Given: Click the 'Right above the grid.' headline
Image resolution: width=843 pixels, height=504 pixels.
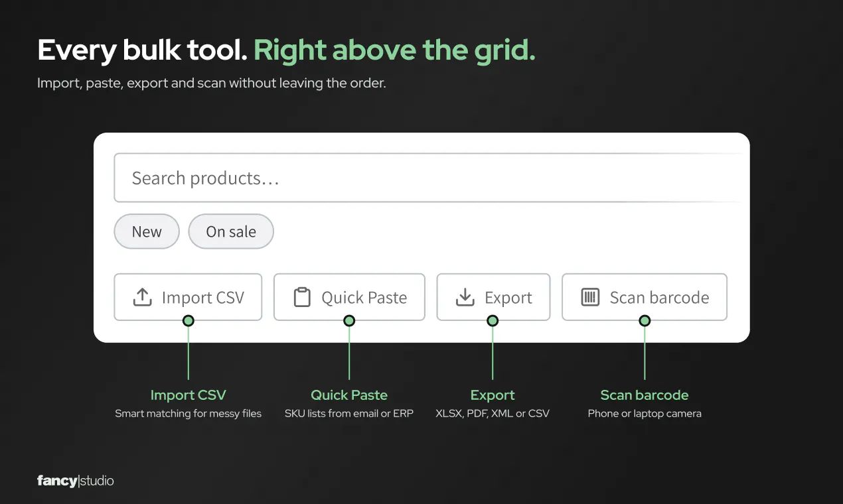Looking at the screenshot, I should point(394,51).
